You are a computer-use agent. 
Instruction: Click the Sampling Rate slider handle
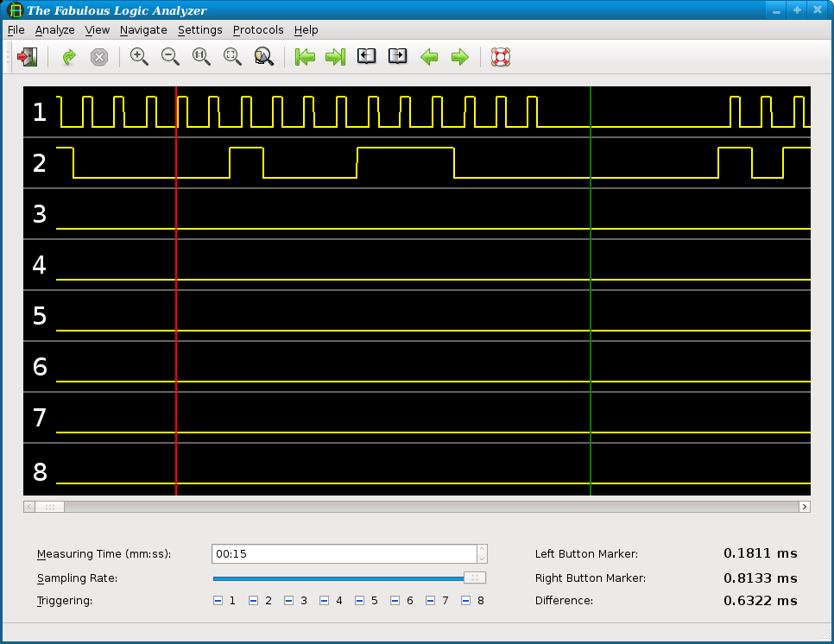pyautogui.click(x=475, y=578)
